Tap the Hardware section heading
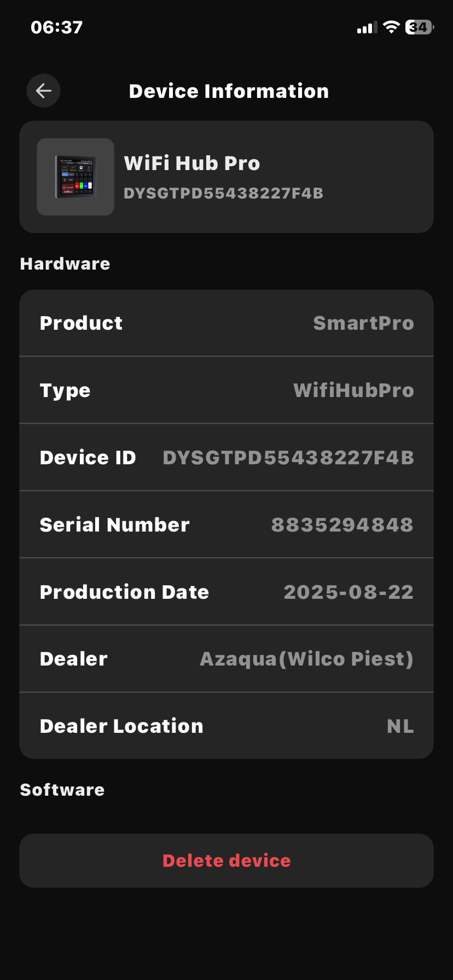Viewport: 453px width, 980px height. tap(65, 264)
